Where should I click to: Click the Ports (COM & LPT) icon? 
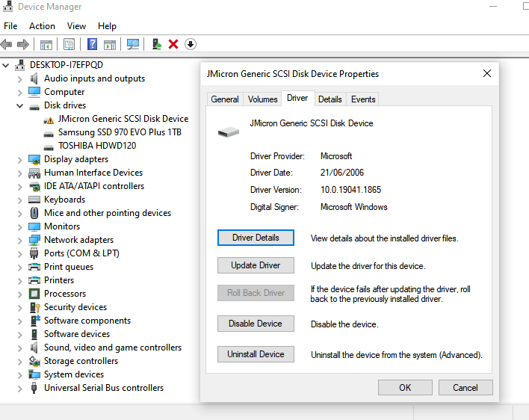pyautogui.click(x=34, y=253)
